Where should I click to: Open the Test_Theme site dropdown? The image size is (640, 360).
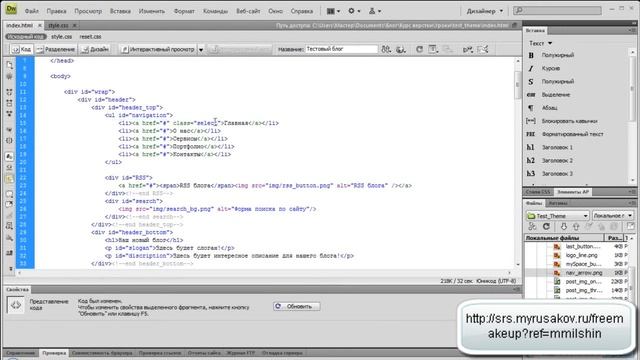tap(558, 216)
